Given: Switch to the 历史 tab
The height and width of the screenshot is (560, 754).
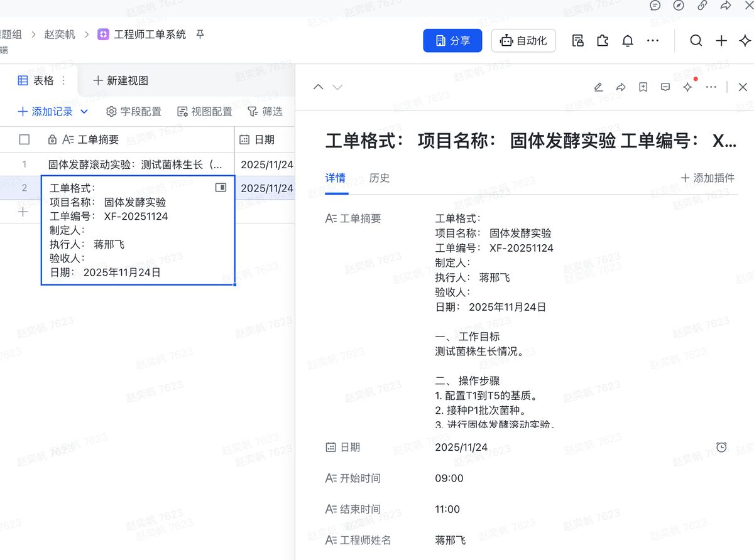Looking at the screenshot, I should [380, 178].
